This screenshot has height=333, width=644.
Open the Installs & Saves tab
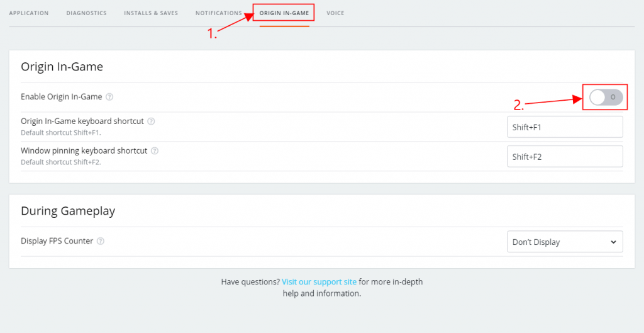click(x=151, y=13)
